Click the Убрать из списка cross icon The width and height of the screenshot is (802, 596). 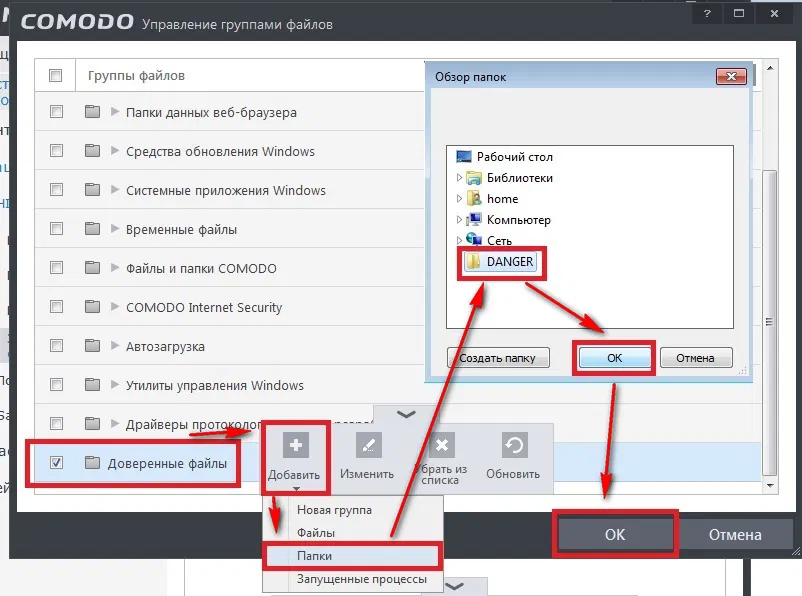click(442, 445)
